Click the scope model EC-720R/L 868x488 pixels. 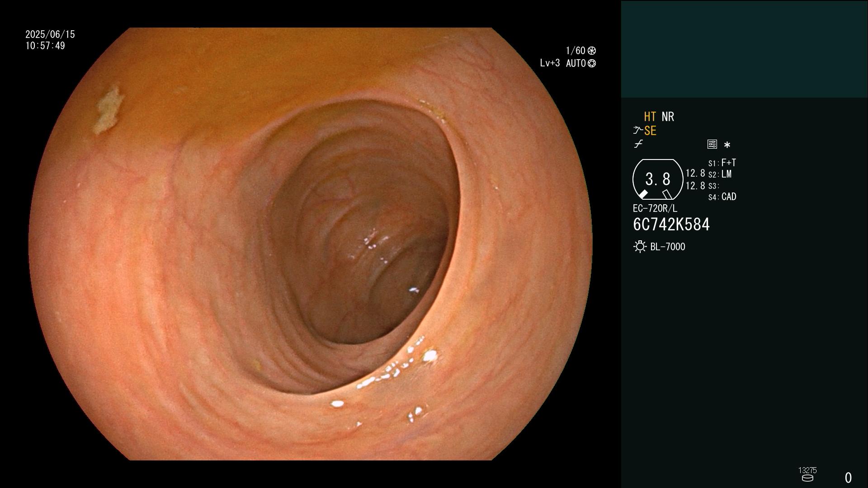655,208
